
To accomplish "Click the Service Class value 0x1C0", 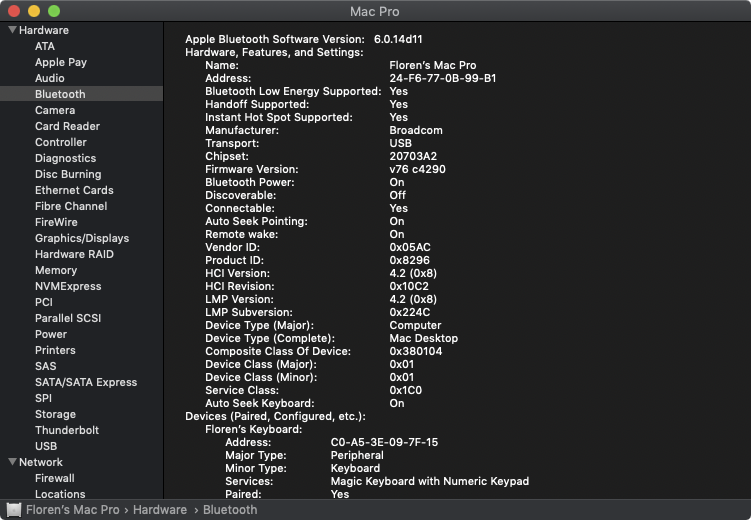I will click(406, 390).
